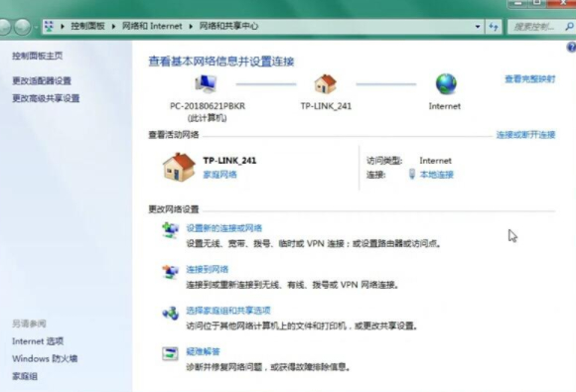
Task: Click 连接或断开连接 link
Action: tap(525, 135)
